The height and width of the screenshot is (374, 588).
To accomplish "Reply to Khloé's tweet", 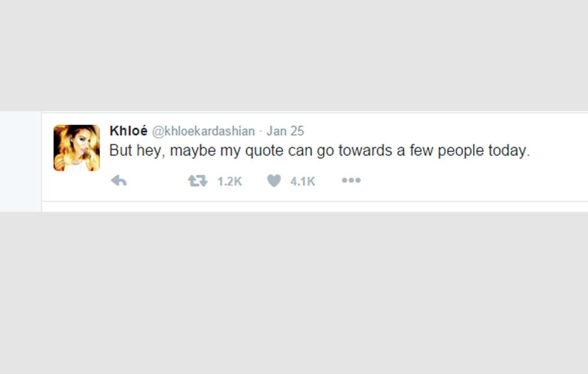I will tap(119, 181).
